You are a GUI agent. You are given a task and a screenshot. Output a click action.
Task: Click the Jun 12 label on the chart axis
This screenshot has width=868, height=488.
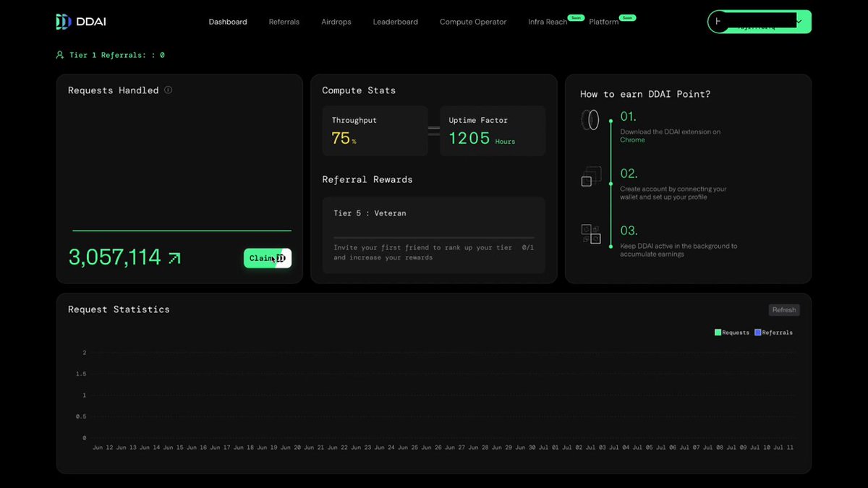103,448
